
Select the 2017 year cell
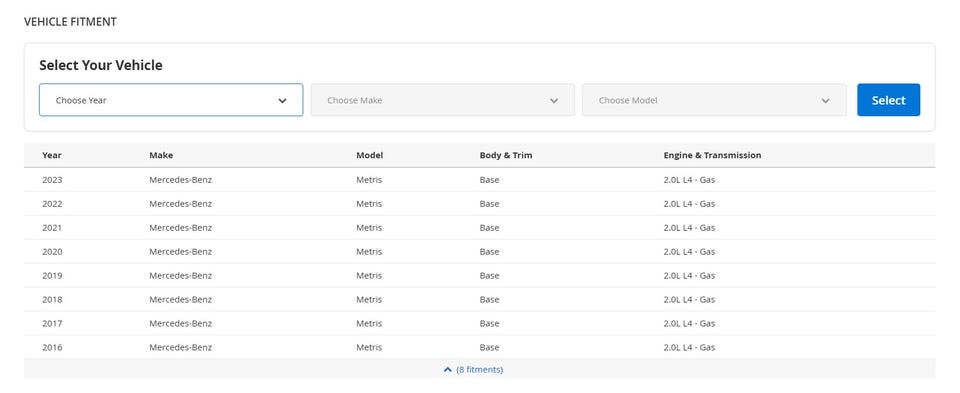tap(52, 323)
